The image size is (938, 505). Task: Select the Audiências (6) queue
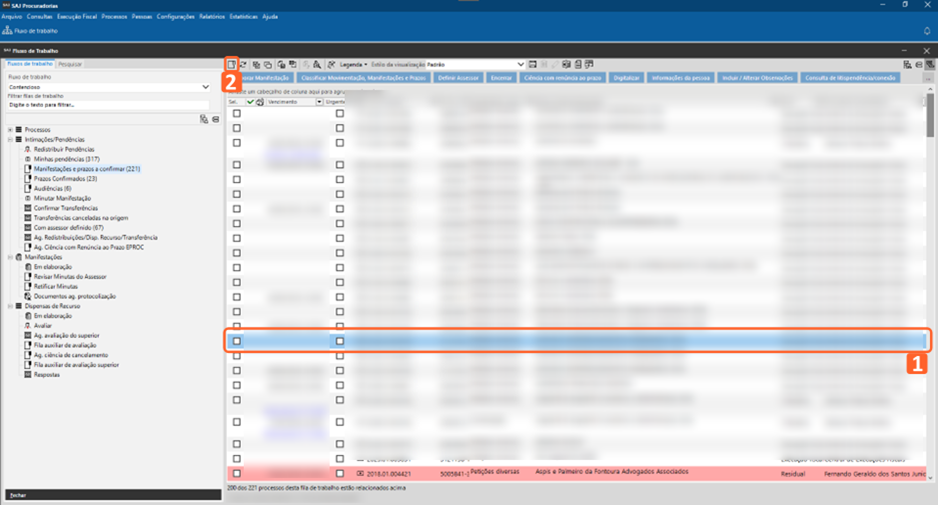pos(53,188)
